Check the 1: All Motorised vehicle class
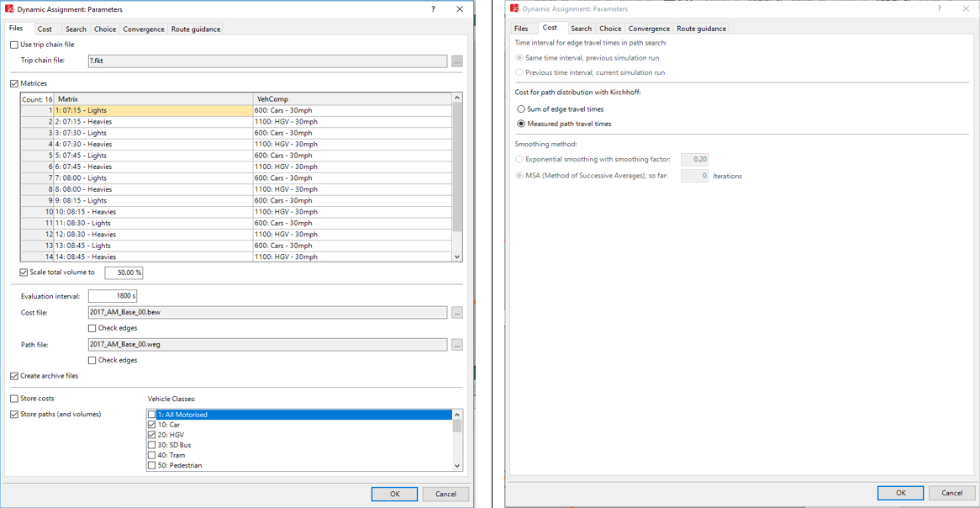This screenshot has width=980, height=508. [x=152, y=414]
